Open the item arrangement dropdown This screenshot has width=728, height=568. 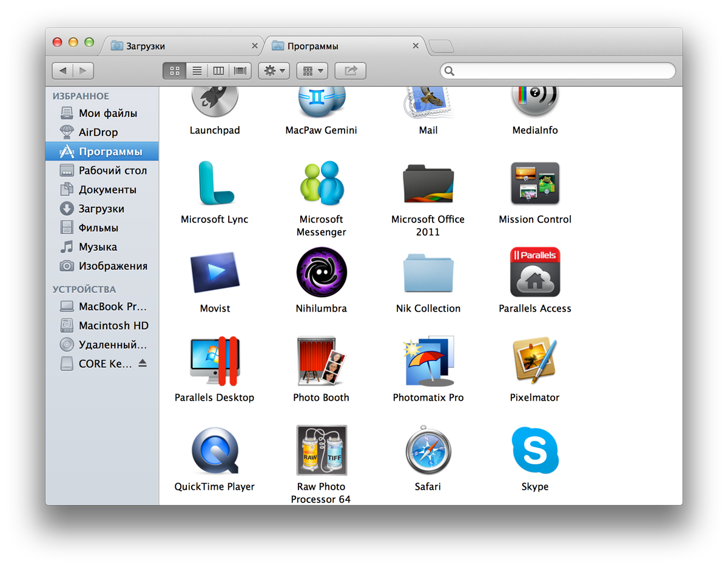point(312,71)
